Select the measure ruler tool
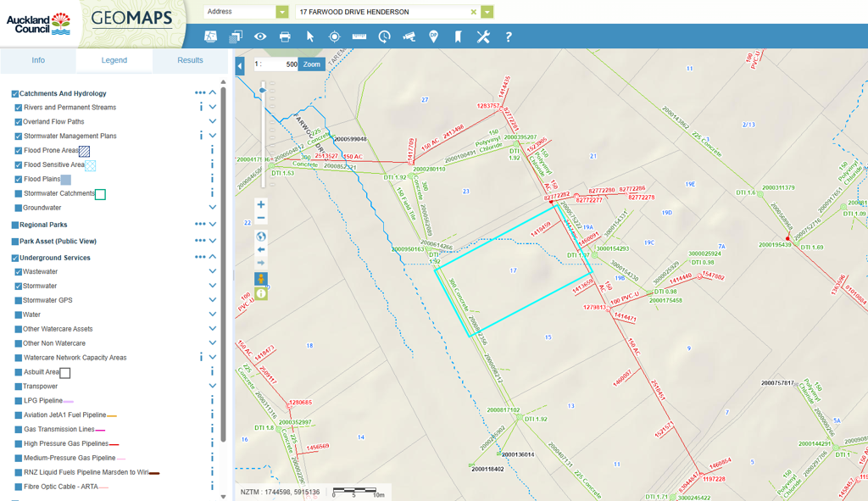 pos(359,36)
